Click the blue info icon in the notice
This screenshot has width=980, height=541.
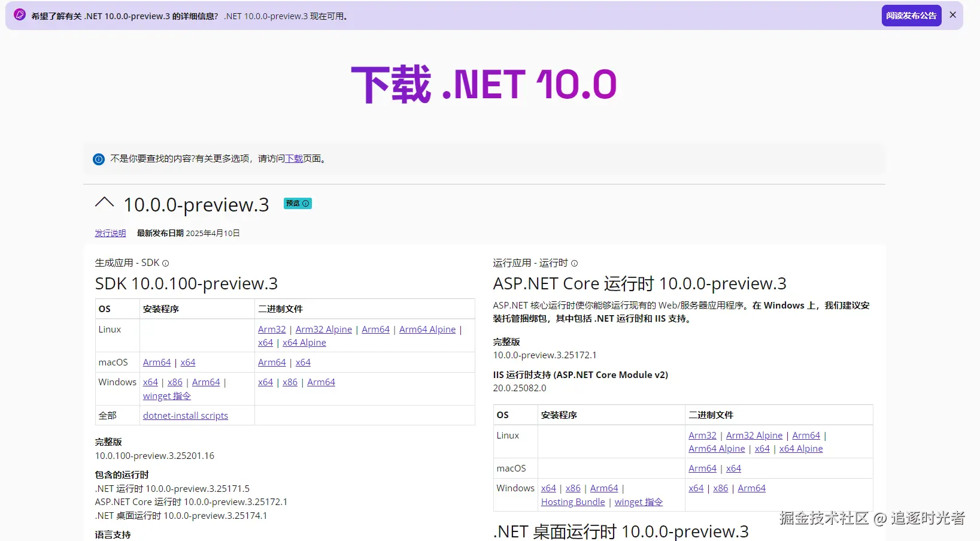[99, 159]
